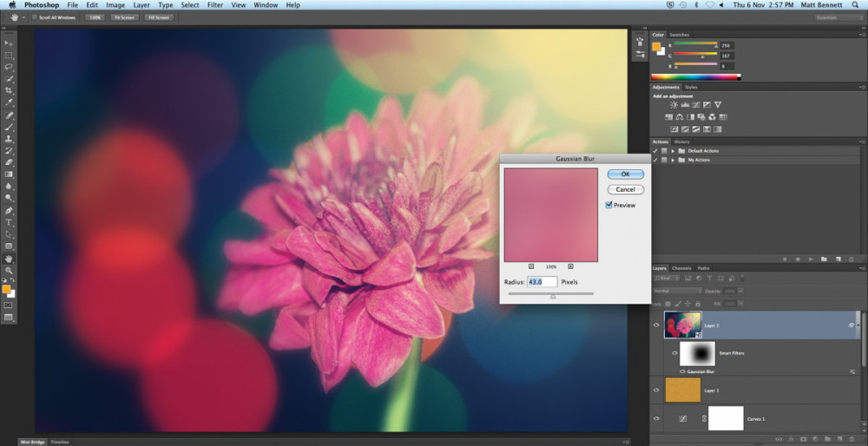Image resolution: width=868 pixels, height=446 pixels.
Task: Select the Hand tool in toolbox
Action: [9, 259]
